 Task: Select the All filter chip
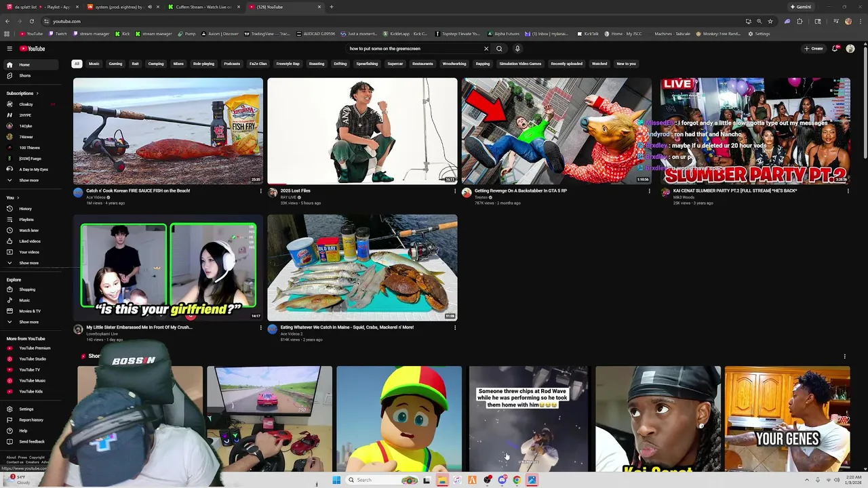(77, 64)
